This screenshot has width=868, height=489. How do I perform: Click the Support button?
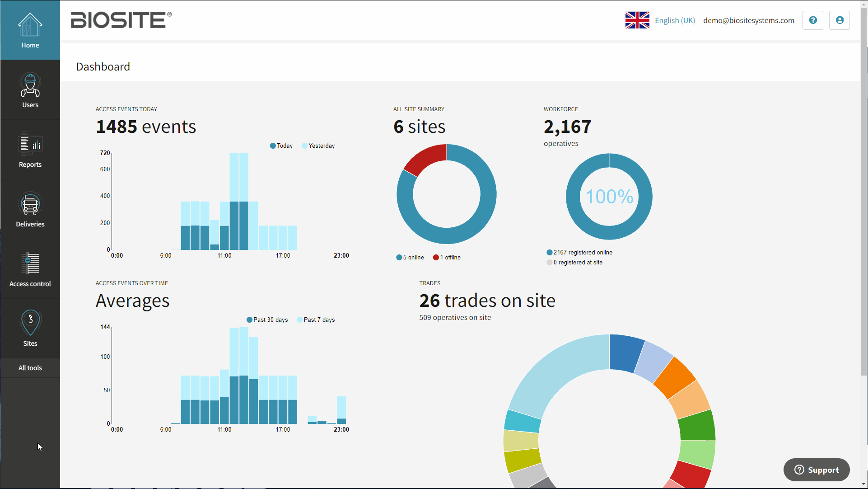coord(816,470)
